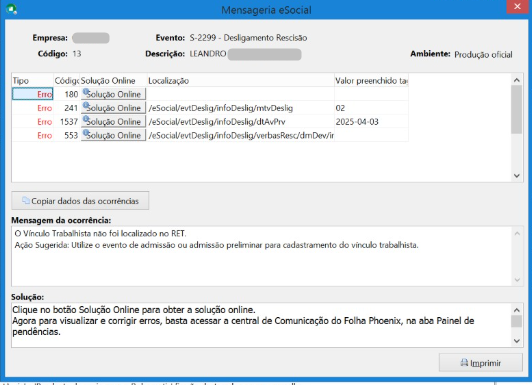Select the Código column header in the table
This screenshot has width=532, height=385.
pos(66,81)
